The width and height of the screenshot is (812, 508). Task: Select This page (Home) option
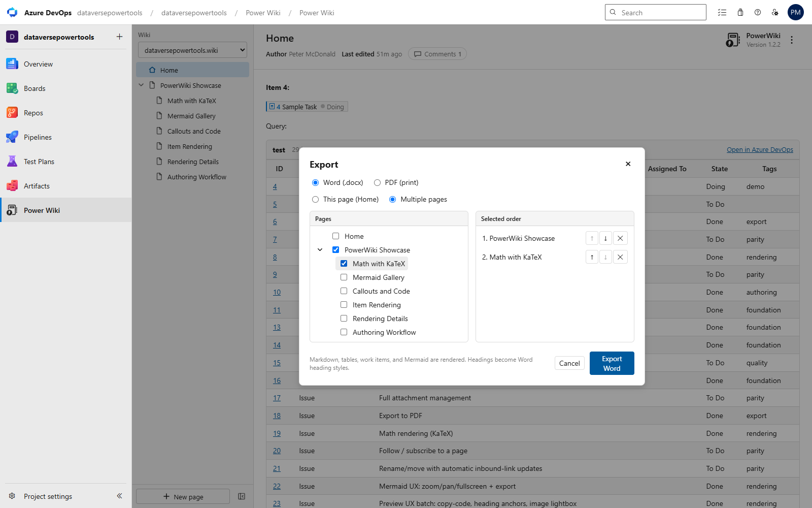[x=315, y=199]
